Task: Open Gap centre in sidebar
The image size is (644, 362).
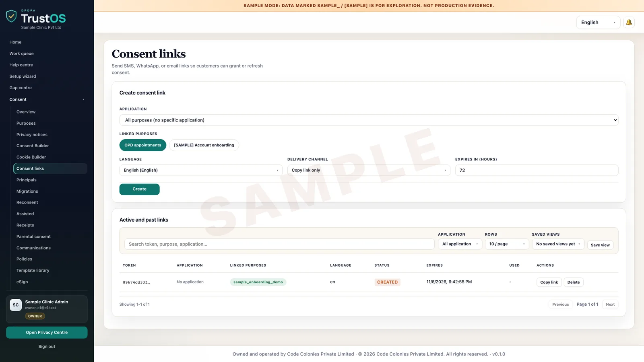Action: 21,88
